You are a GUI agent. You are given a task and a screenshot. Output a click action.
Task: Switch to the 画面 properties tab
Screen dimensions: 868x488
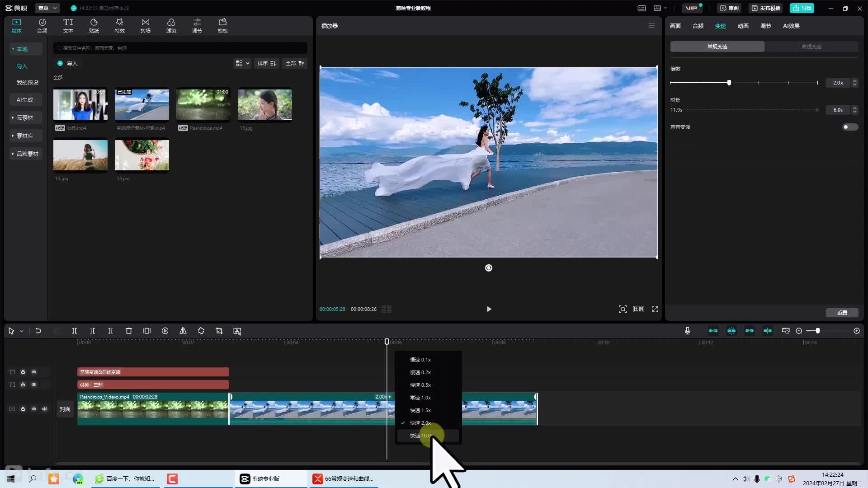pos(675,26)
